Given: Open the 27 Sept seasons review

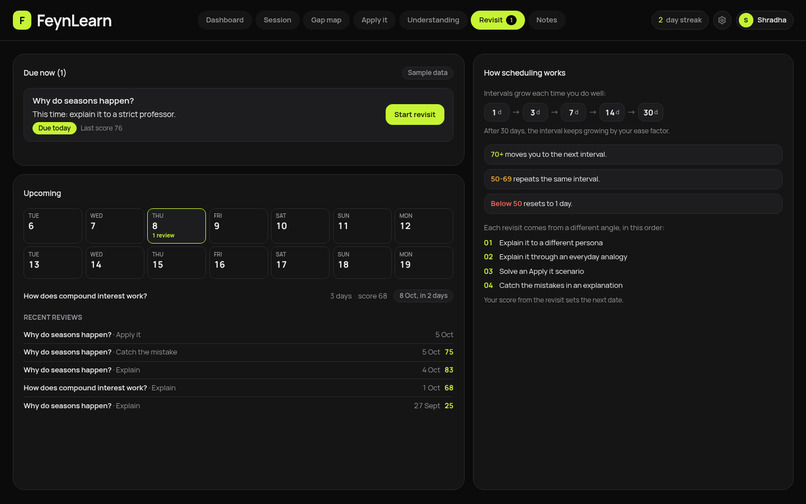Looking at the screenshot, I should (x=238, y=406).
